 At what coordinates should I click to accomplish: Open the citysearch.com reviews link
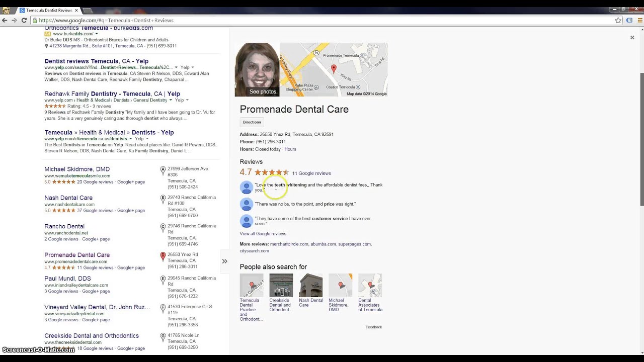tap(254, 251)
